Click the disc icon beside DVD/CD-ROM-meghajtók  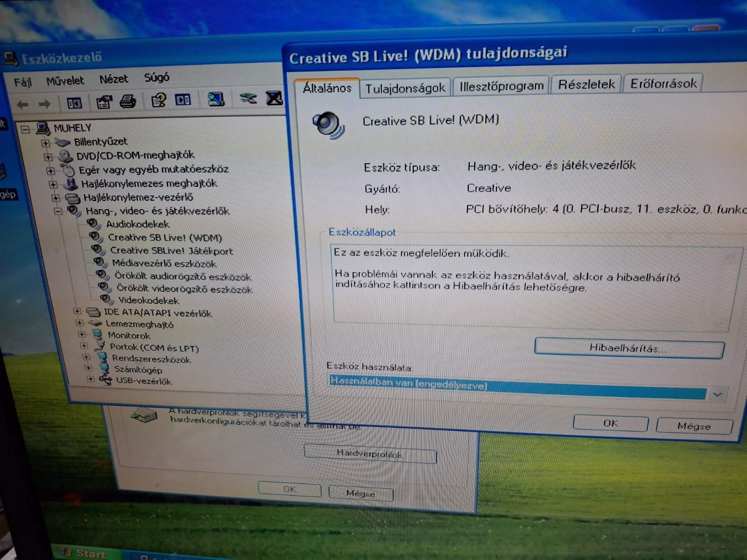tap(65, 156)
